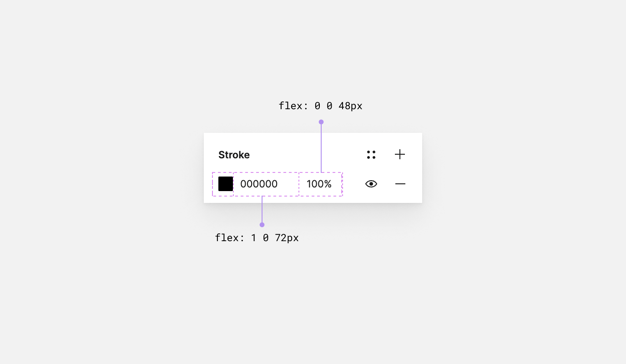Click the purple dot below the panel

point(262,225)
